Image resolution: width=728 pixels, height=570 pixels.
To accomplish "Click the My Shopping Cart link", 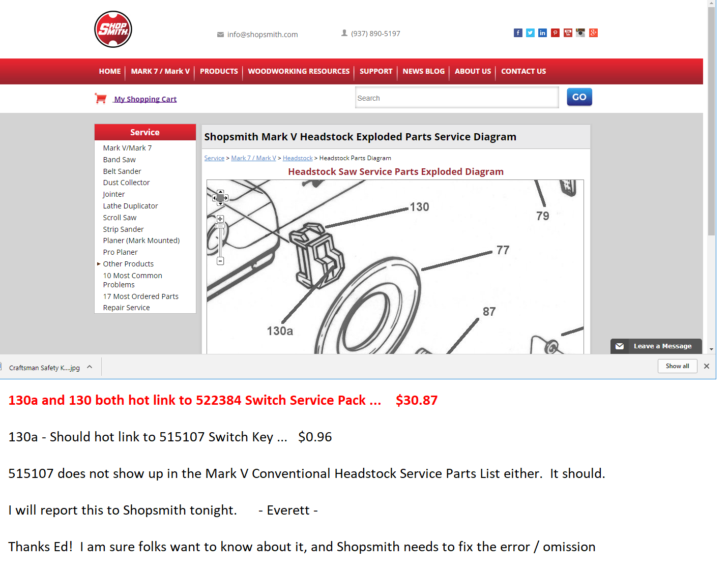I will [145, 99].
